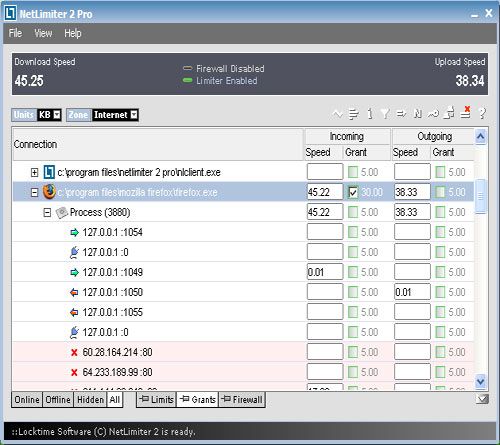Switch to the Offline tab
Viewport: 500px width, 445px height.
pyautogui.click(x=58, y=399)
